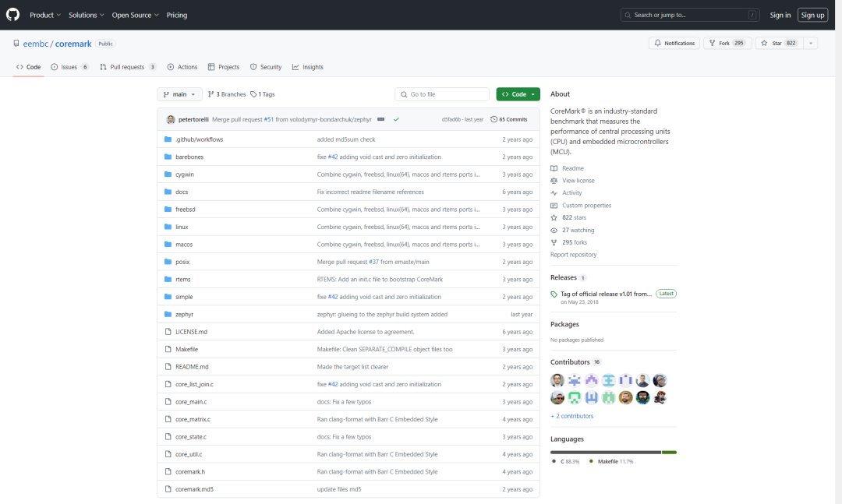Open the Actions tab
Viewport: 842px width, 504px height.
coord(182,67)
